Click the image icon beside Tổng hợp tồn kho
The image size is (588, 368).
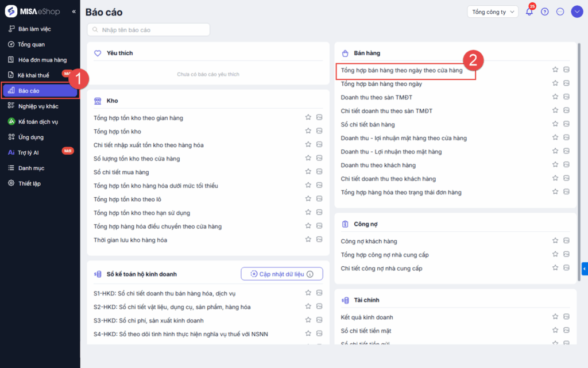[319, 131]
